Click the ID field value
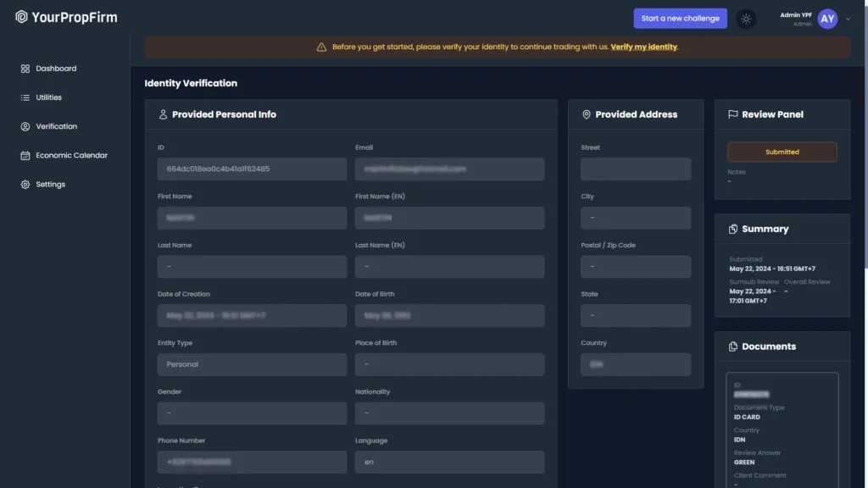 [x=252, y=169]
